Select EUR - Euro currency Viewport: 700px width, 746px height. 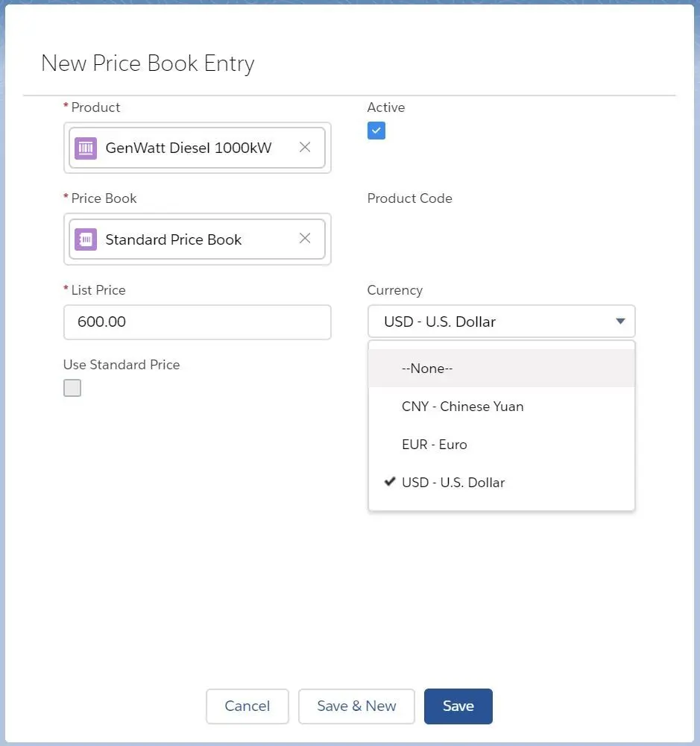[x=501, y=445]
